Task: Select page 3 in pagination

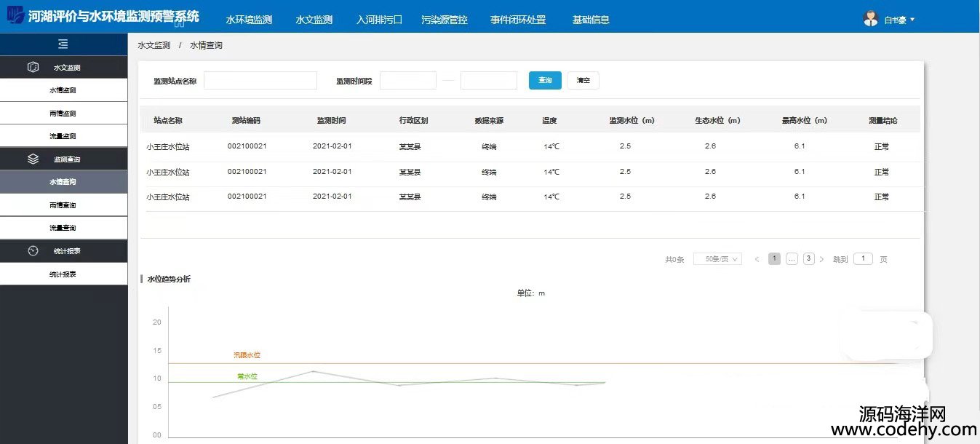Action: [809, 259]
